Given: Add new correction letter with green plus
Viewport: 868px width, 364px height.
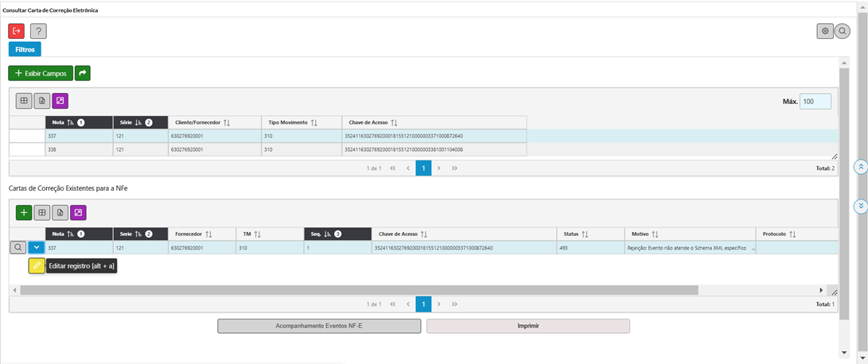Looking at the screenshot, I should tap(24, 212).
